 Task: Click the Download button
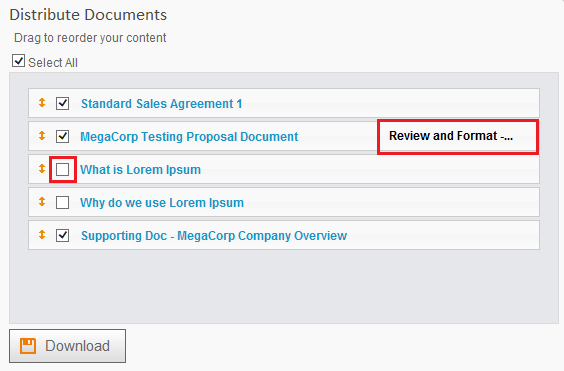coord(68,346)
